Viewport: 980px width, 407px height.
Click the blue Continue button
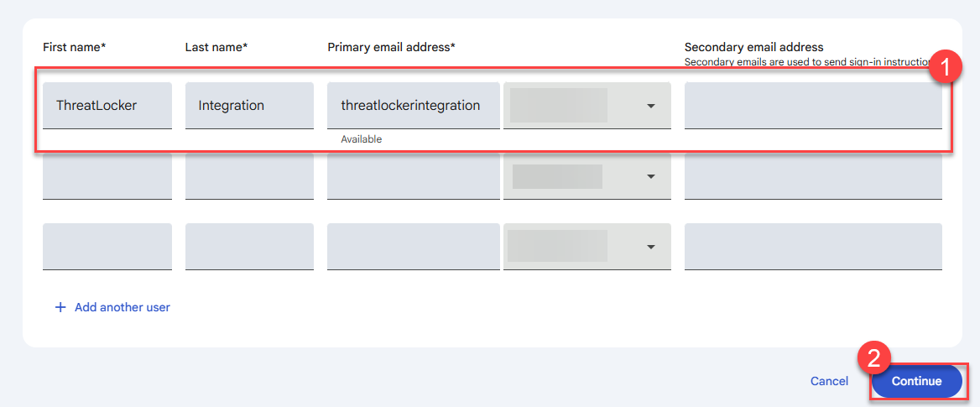[x=916, y=381]
